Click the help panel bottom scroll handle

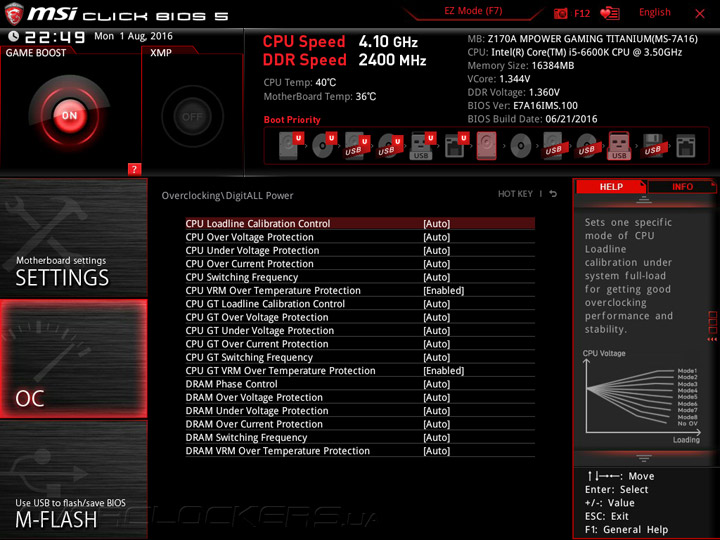tap(643, 458)
